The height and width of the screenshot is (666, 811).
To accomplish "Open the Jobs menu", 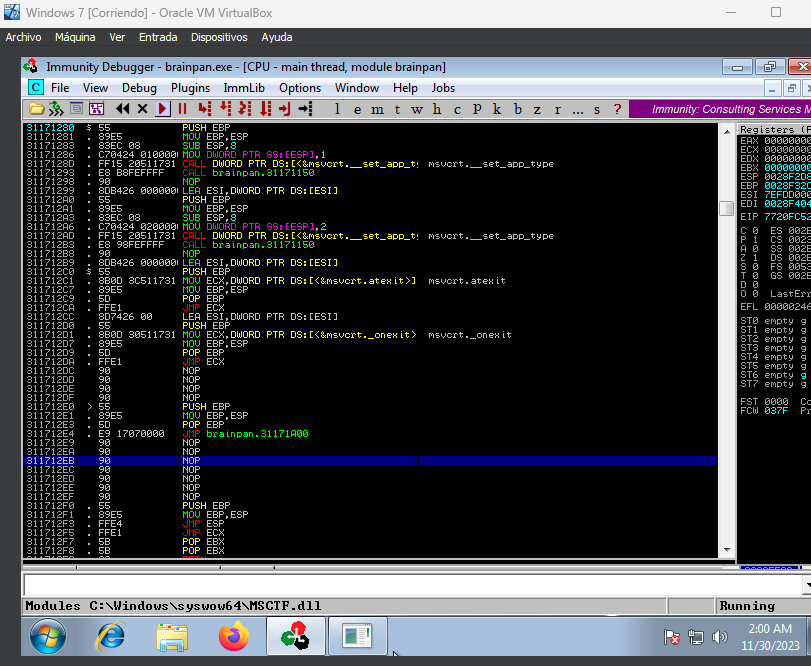I will click(x=443, y=88).
